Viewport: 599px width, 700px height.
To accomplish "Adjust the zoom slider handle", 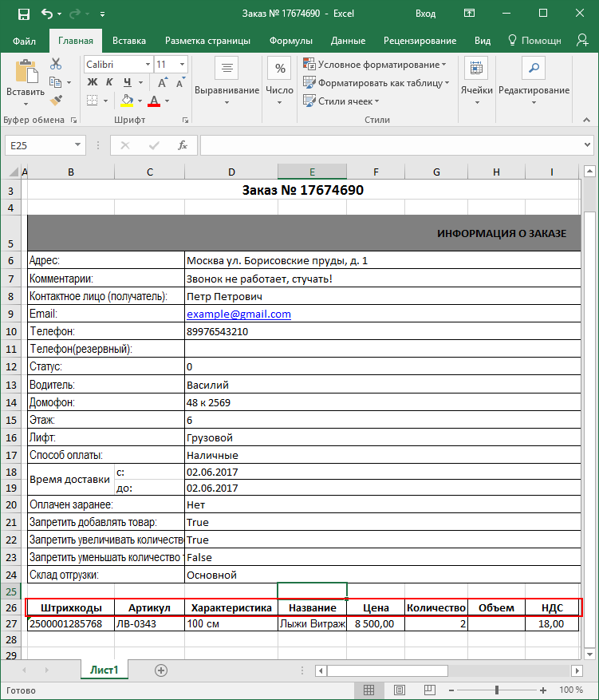I will coord(497,690).
